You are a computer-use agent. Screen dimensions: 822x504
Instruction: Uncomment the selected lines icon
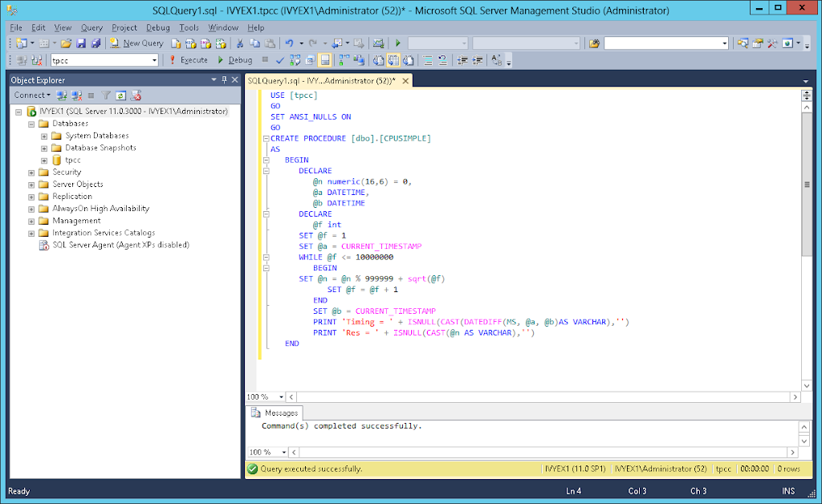pyautogui.click(x=442, y=60)
